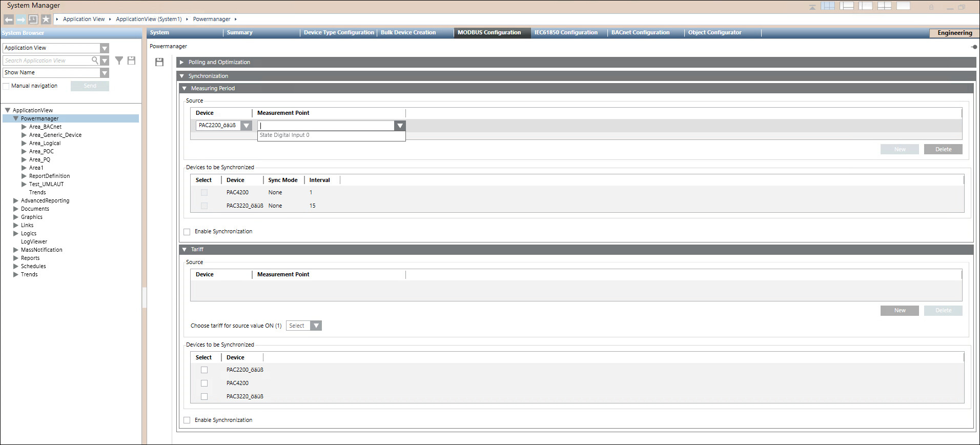Image resolution: width=980 pixels, height=445 pixels.
Task: Click the filter funnel icon in System Browser
Action: [x=119, y=60]
